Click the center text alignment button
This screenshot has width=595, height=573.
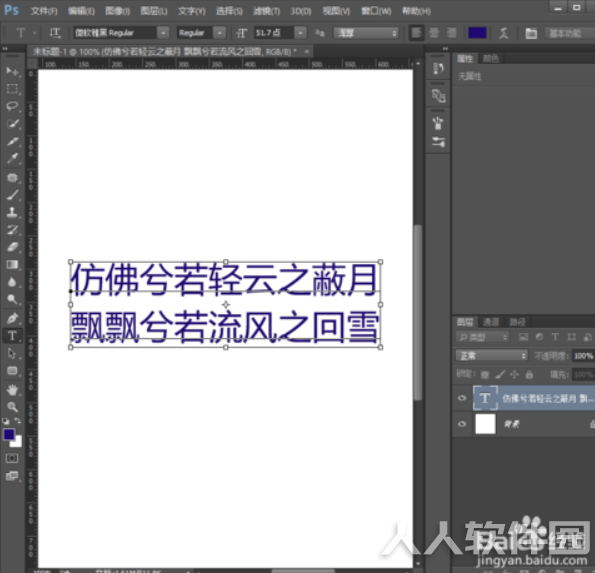434,33
